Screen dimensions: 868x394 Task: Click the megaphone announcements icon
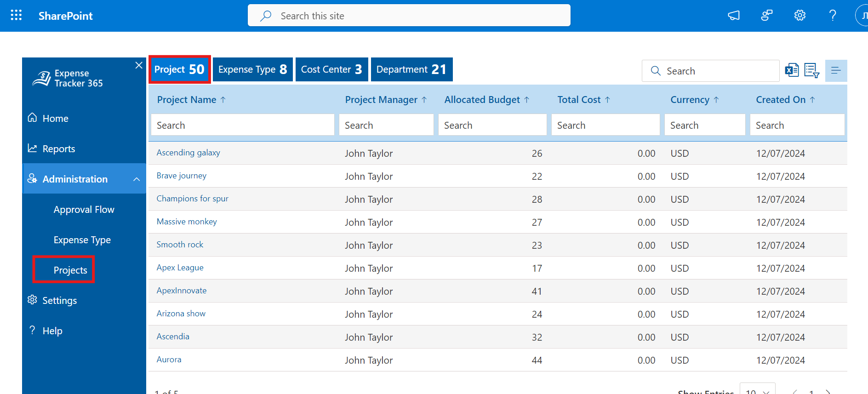pos(734,16)
